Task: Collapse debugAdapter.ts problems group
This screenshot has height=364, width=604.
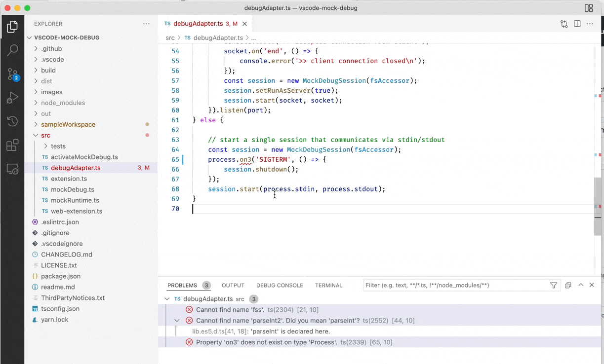Action: pyautogui.click(x=167, y=299)
